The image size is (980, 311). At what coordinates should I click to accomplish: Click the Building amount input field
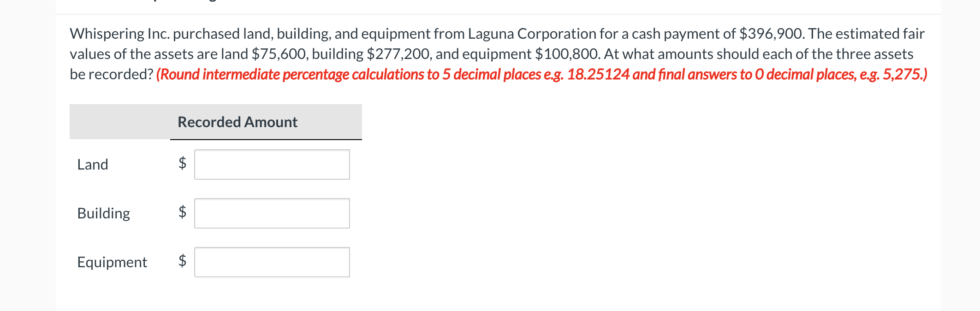coord(272,213)
